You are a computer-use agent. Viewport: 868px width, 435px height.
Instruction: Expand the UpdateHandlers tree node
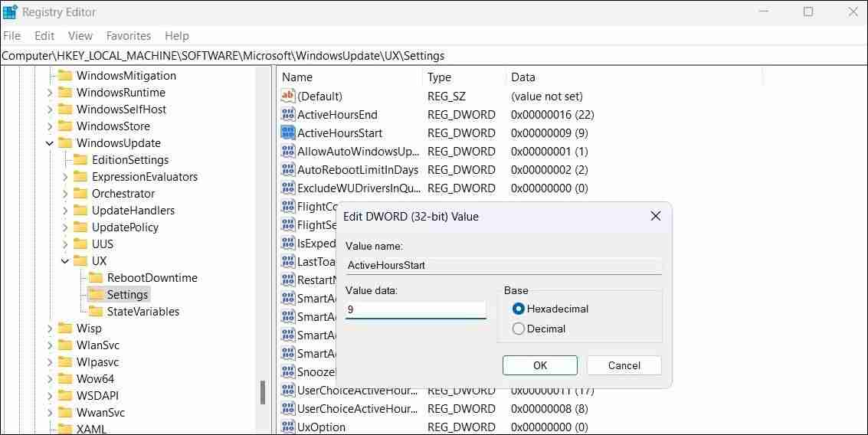click(65, 211)
